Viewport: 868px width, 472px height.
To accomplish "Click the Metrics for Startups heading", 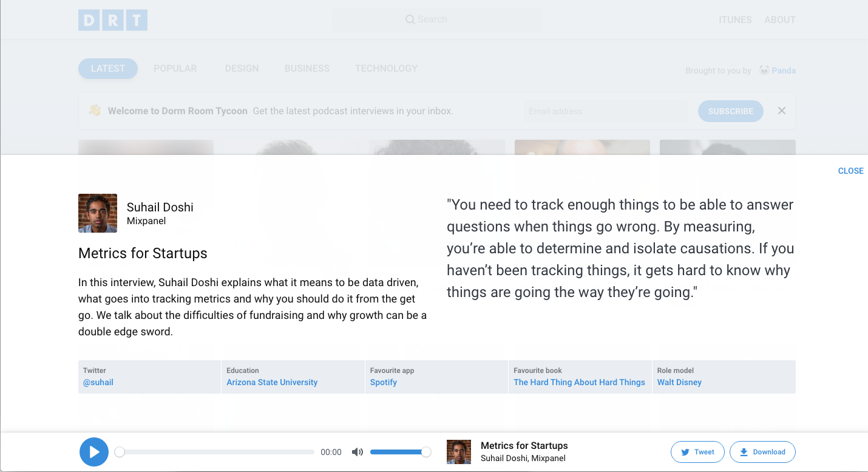I will (x=143, y=253).
